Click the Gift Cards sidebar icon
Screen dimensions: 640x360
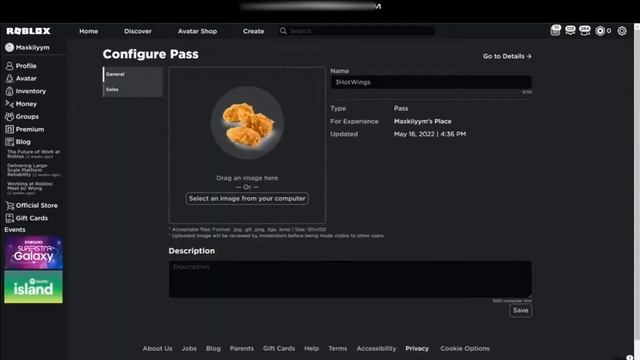pos(9,218)
